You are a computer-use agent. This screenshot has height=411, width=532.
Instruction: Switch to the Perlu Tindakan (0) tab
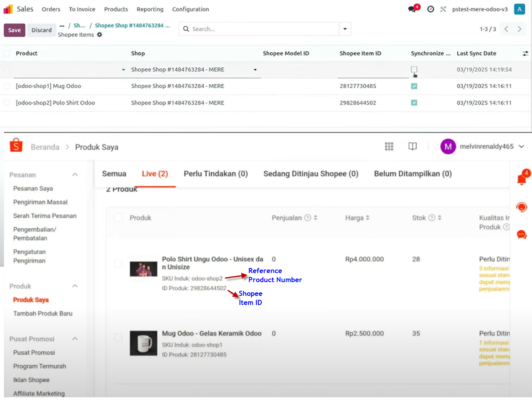click(x=216, y=174)
